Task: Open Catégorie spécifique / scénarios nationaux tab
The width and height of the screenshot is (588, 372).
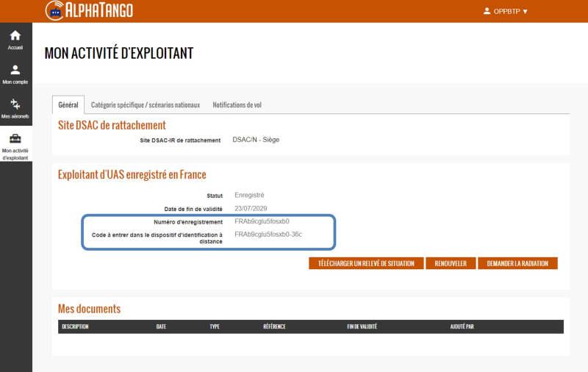Action: coord(146,105)
